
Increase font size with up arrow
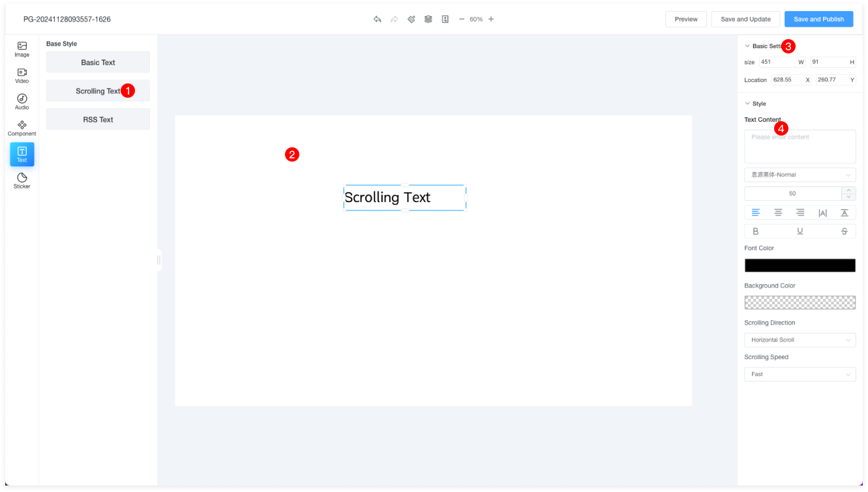point(848,190)
